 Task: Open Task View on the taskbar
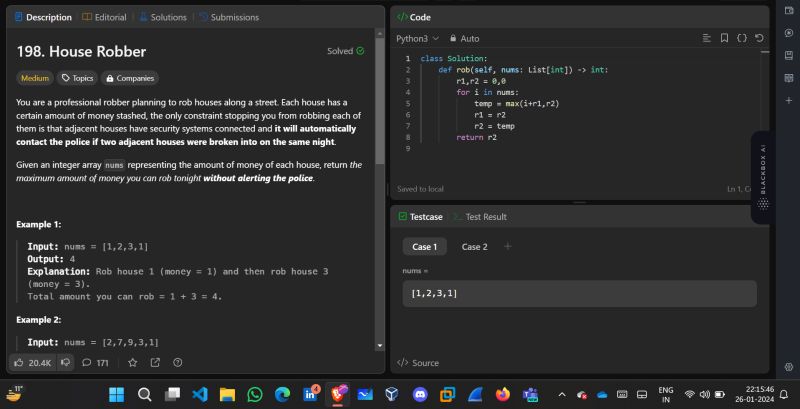click(172, 394)
